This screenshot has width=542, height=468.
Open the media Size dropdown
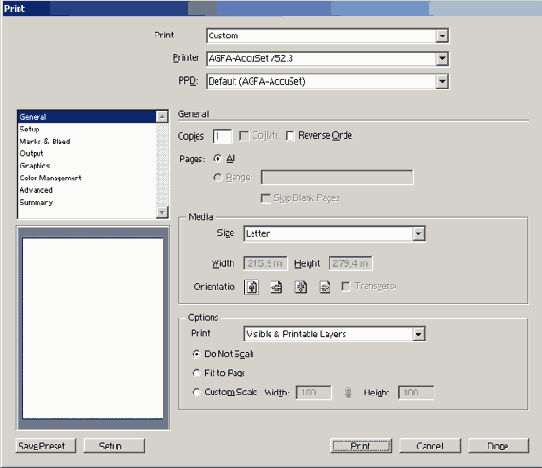[x=418, y=234]
